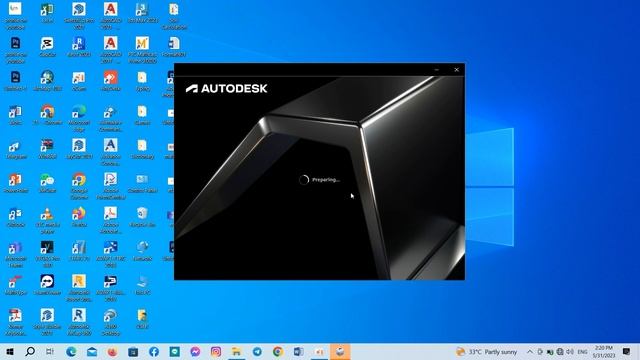Close the Autodesk installer window
Image resolution: width=640 pixels, height=360 pixels.
point(456,70)
